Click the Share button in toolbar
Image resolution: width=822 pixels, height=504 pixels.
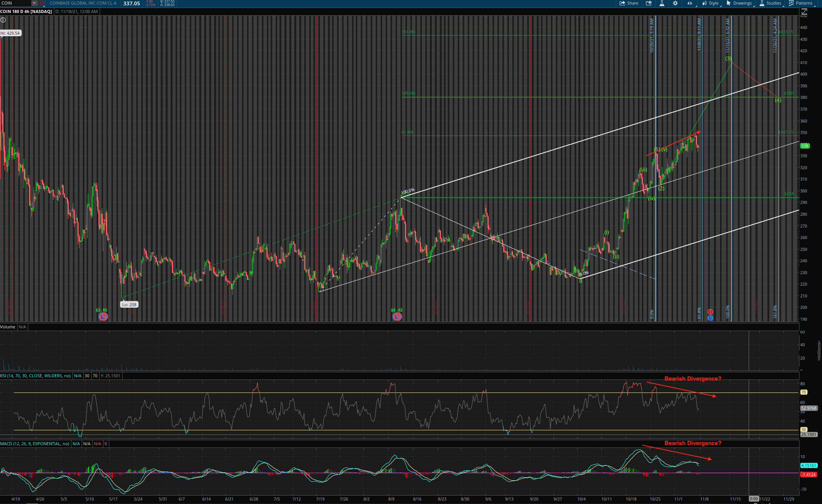629,3
